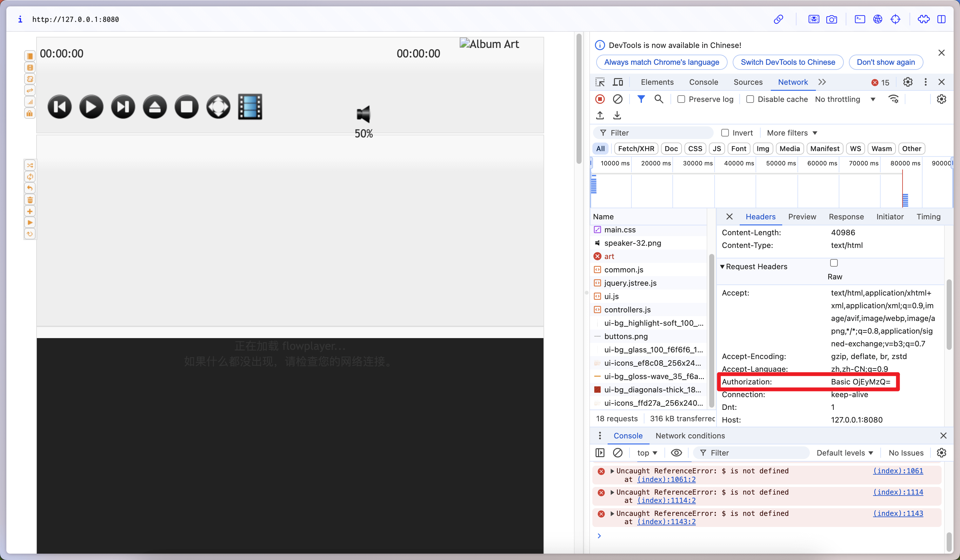
Task: Click the speaker volume icon
Action: click(x=363, y=113)
